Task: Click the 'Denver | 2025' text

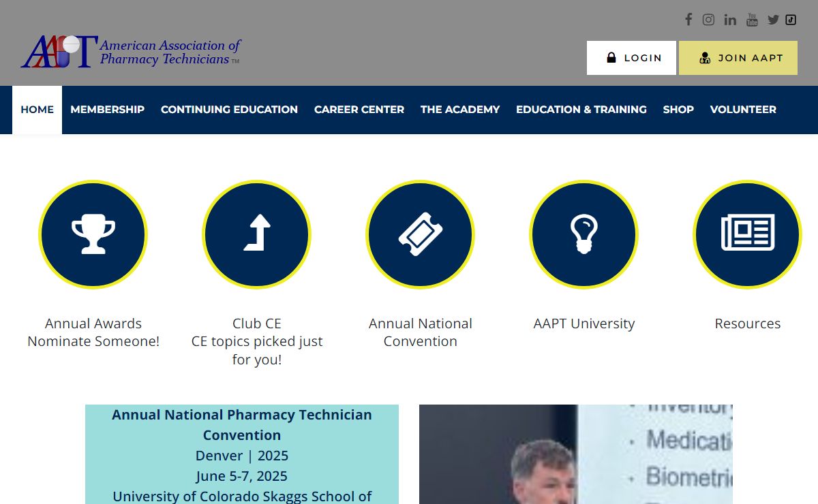Action: tap(242, 456)
